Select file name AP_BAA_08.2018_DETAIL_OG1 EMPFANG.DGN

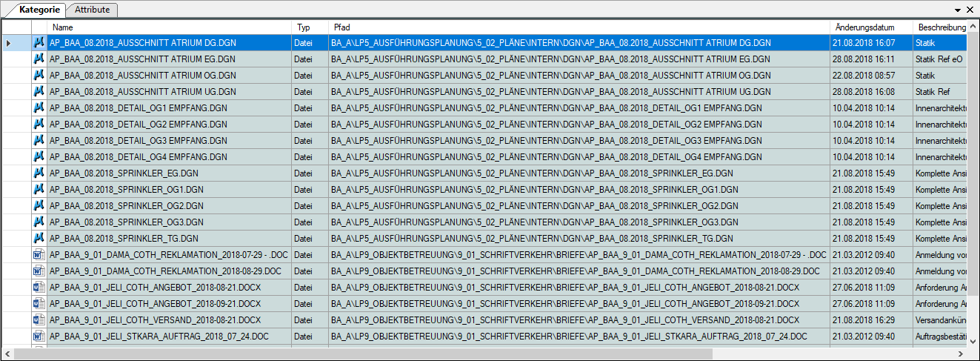point(139,108)
